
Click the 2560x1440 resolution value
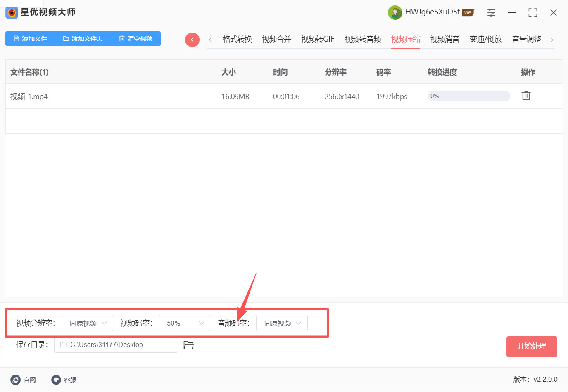point(342,97)
